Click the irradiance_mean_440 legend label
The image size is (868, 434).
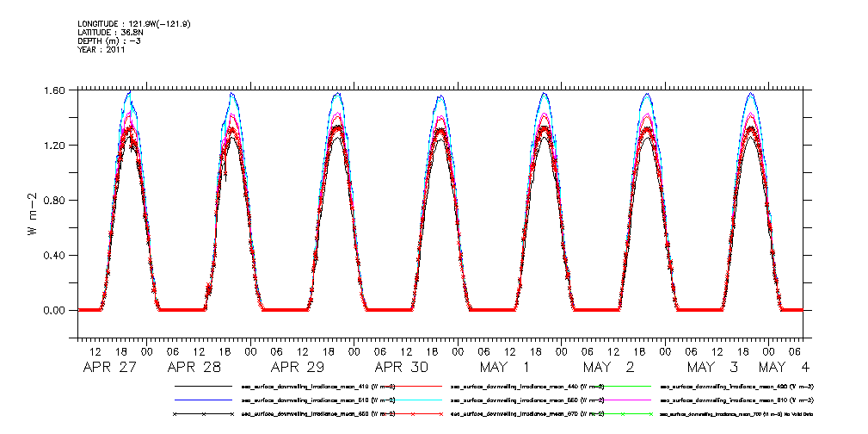tap(527, 386)
